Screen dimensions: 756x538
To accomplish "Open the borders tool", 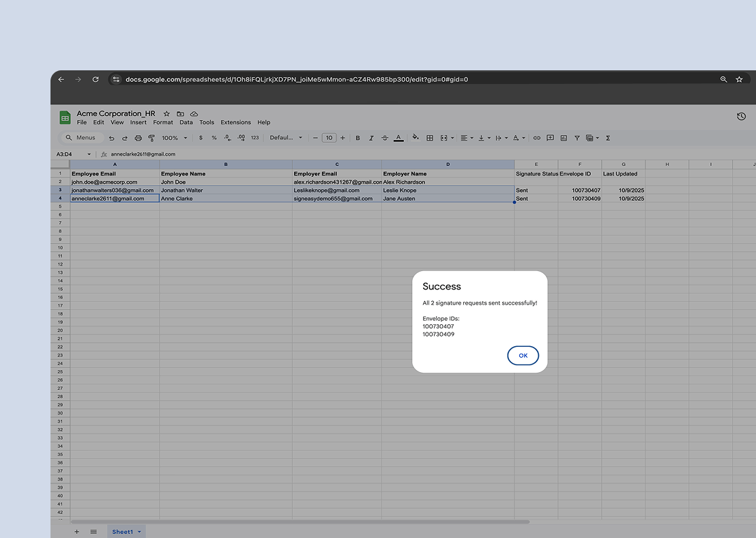I will [430, 138].
